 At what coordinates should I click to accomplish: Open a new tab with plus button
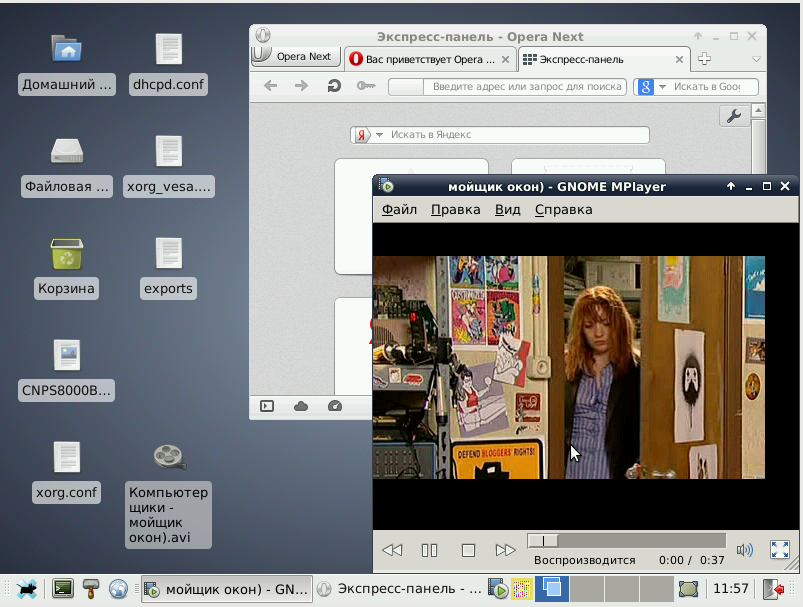[x=704, y=58]
